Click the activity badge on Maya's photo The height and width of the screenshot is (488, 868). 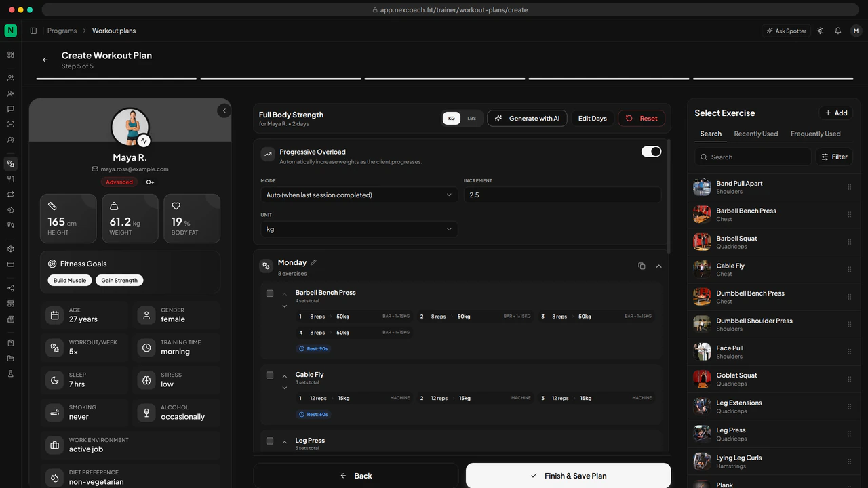coord(144,140)
